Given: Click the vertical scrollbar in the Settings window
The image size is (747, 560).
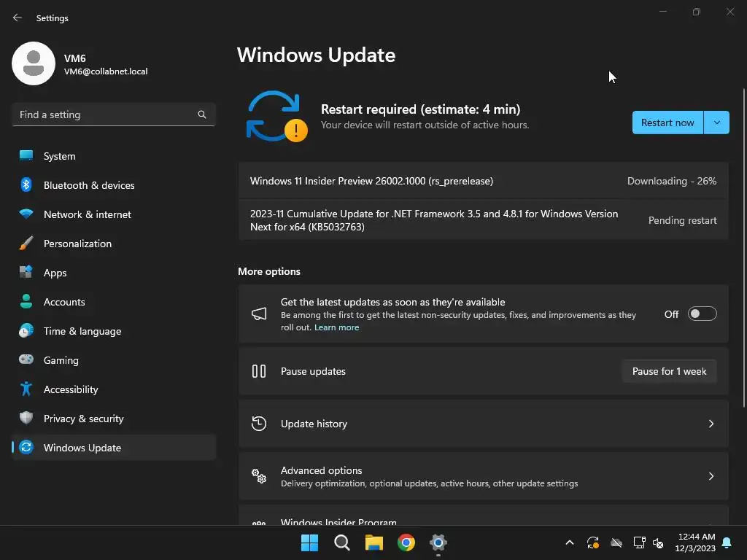Looking at the screenshot, I should [x=743, y=248].
